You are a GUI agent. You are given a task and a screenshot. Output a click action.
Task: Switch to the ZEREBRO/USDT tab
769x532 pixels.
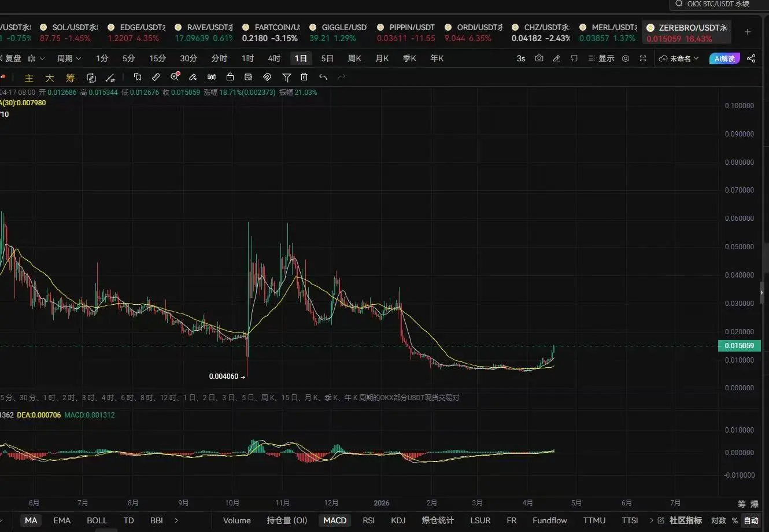pyautogui.click(x=687, y=33)
